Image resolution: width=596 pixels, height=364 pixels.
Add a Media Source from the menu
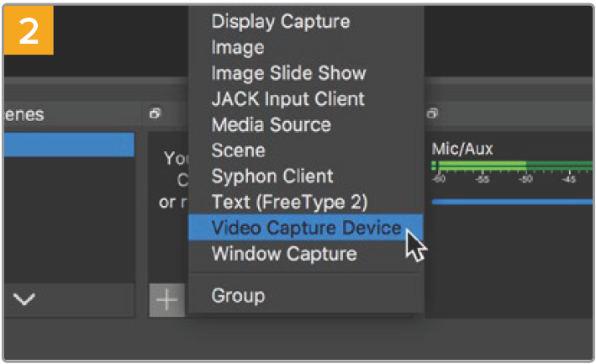point(271,124)
